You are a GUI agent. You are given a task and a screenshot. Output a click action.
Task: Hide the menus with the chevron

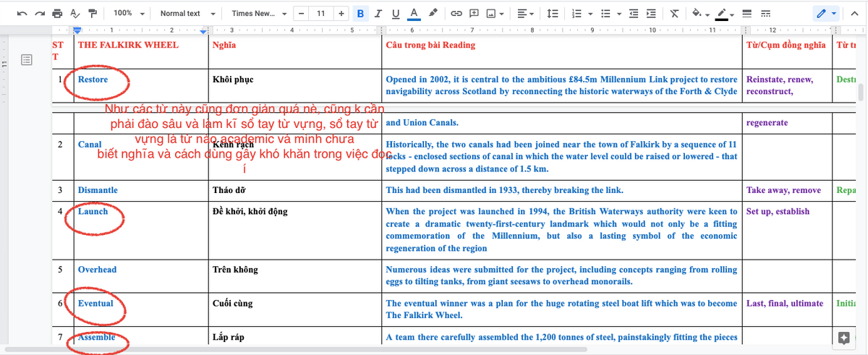click(854, 13)
